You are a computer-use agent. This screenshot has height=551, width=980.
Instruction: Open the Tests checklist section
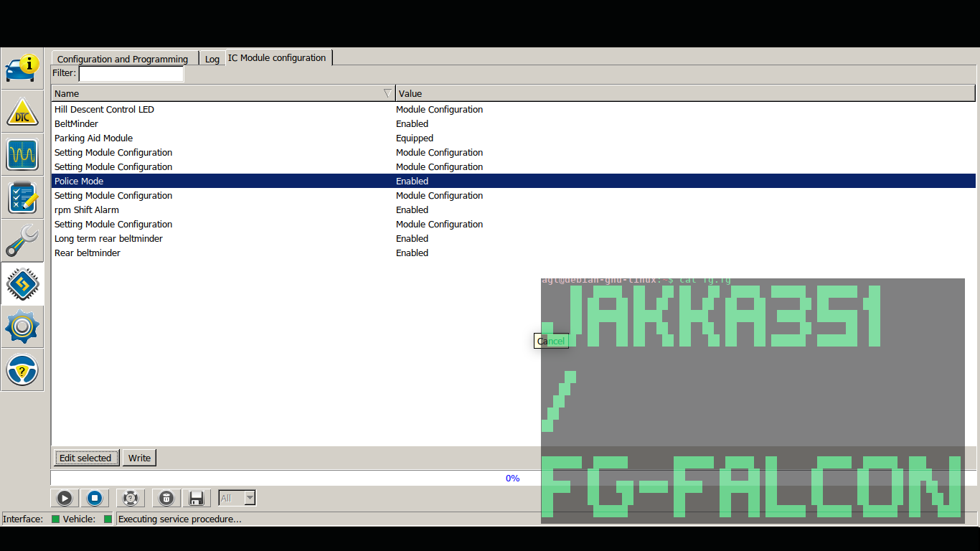coord(22,197)
